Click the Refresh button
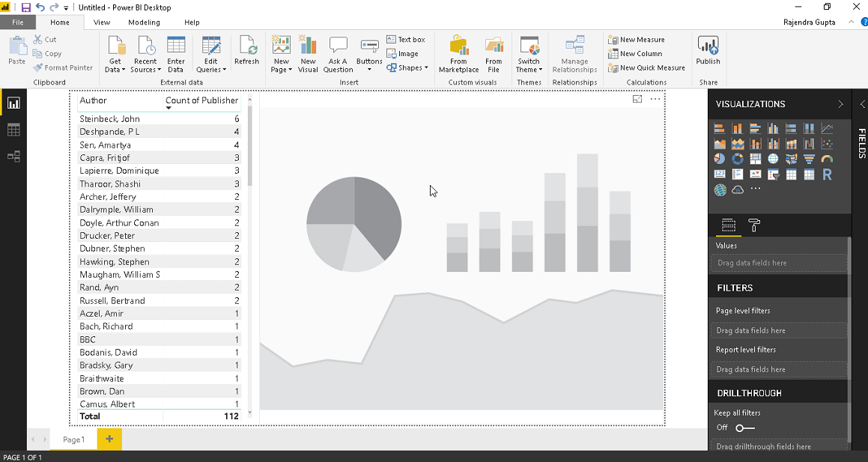The height and width of the screenshot is (462, 868). [247, 51]
